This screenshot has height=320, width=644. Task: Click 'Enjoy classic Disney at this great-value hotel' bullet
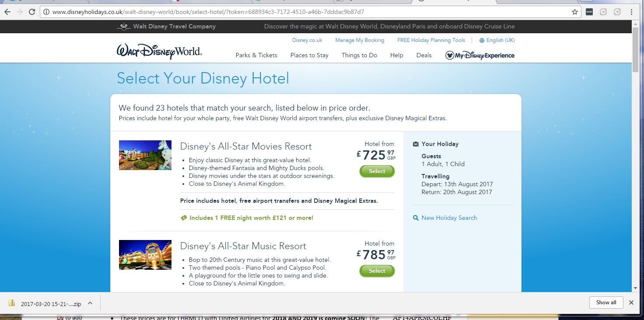(x=250, y=160)
